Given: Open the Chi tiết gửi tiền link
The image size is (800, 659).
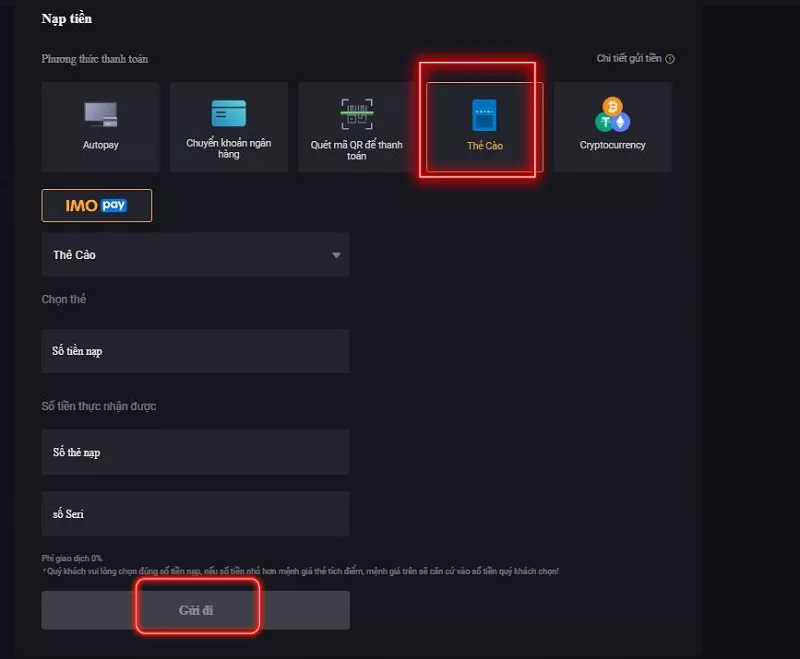Looking at the screenshot, I should click(629, 59).
